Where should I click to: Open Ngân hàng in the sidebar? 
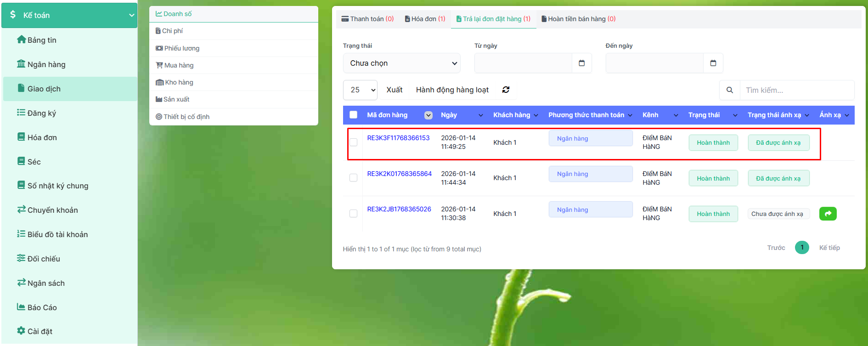tap(46, 64)
